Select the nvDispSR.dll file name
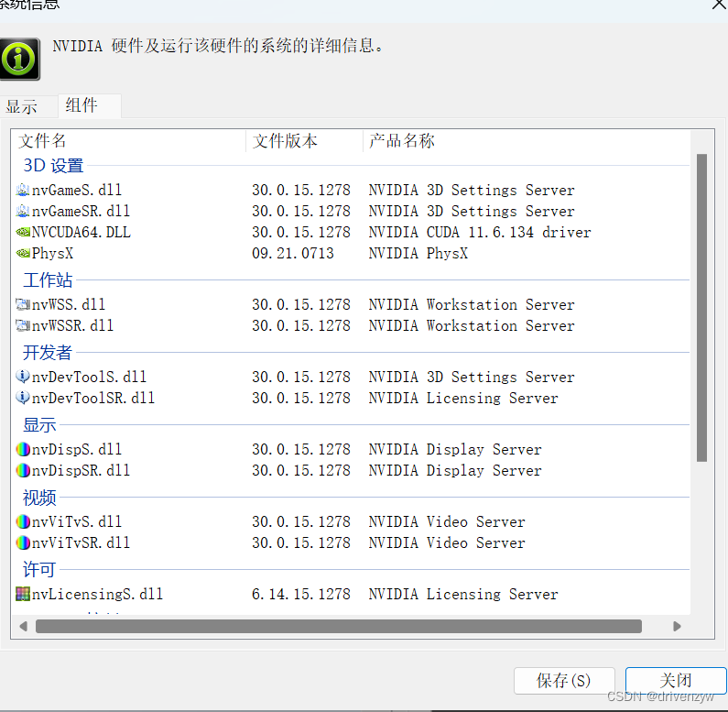Image resolution: width=728 pixels, height=712 pixels. click(81, 470)
